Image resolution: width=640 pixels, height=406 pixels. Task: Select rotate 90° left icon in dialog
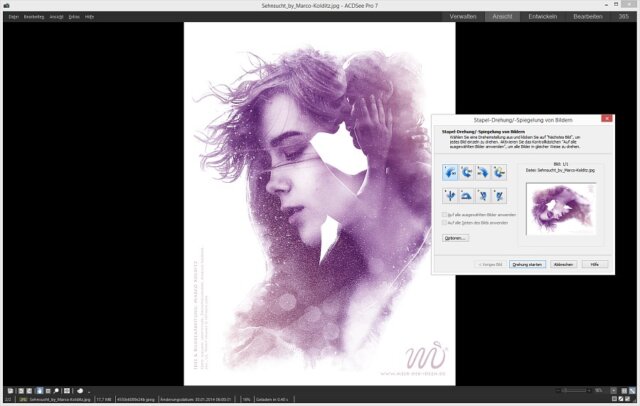click(x=450, y=172)
